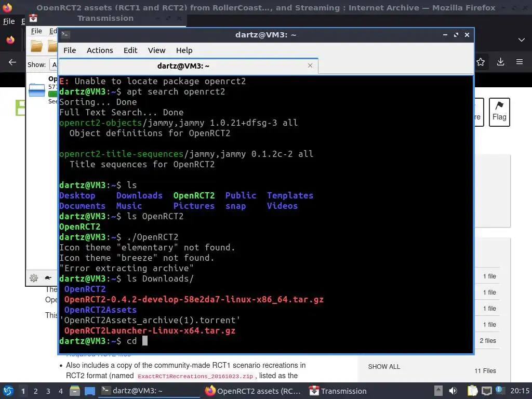Switch to workspace 4
This screenshot has width=532, height=399.
pos(61,391)
